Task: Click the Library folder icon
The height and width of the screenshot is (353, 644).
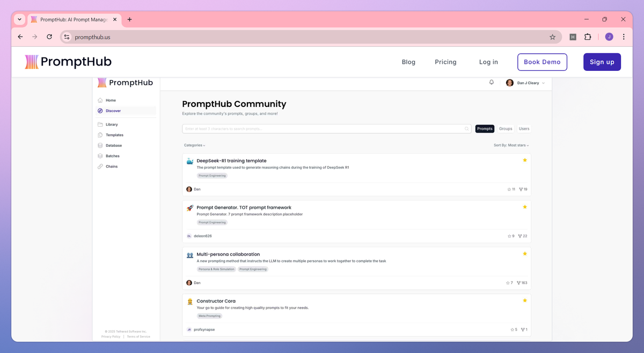Action: tap(100, 125)
